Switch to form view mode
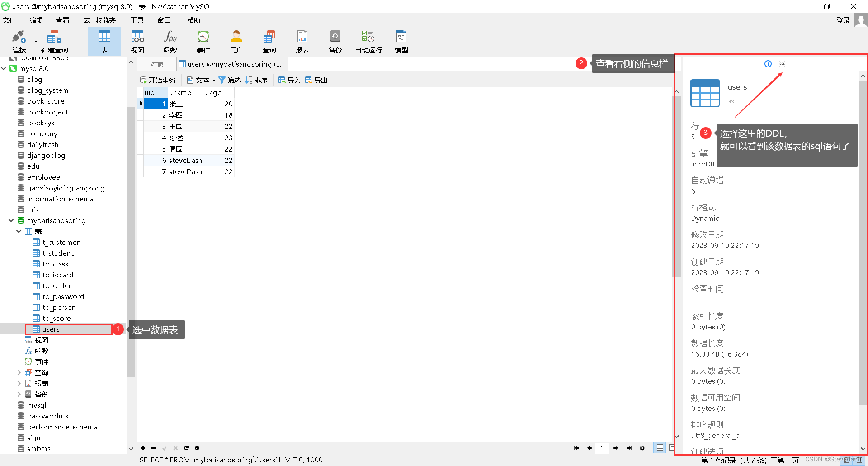 point(672,447)
